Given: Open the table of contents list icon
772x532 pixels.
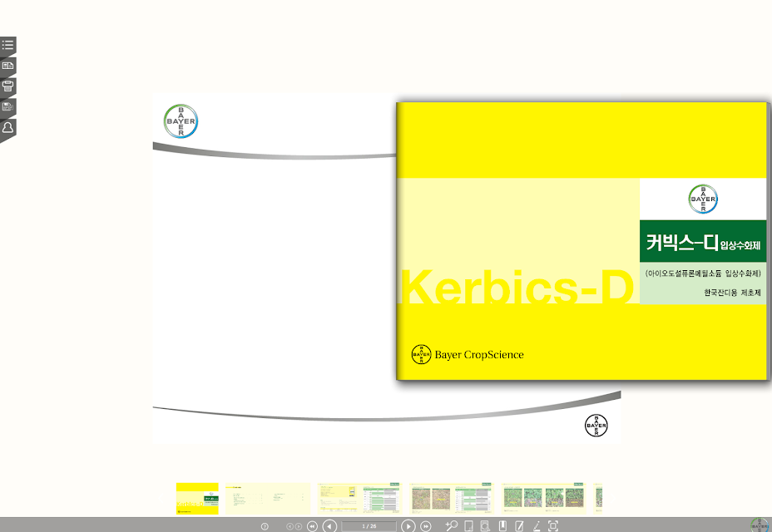Looking at the screenshot, I should (7, 45).
